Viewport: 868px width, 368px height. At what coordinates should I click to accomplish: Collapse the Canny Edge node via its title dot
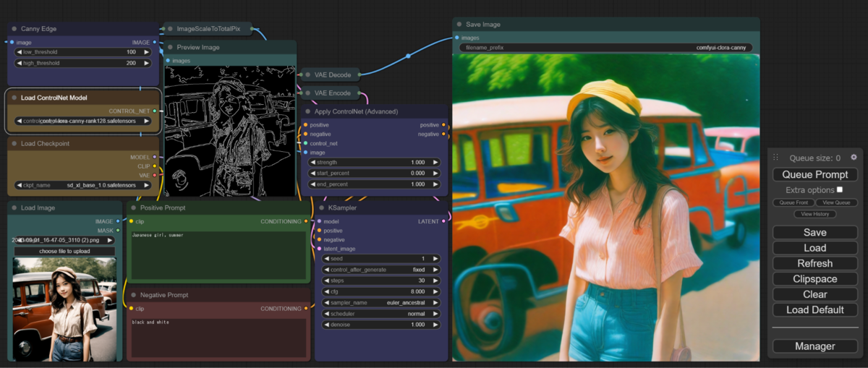pos(14,29)
